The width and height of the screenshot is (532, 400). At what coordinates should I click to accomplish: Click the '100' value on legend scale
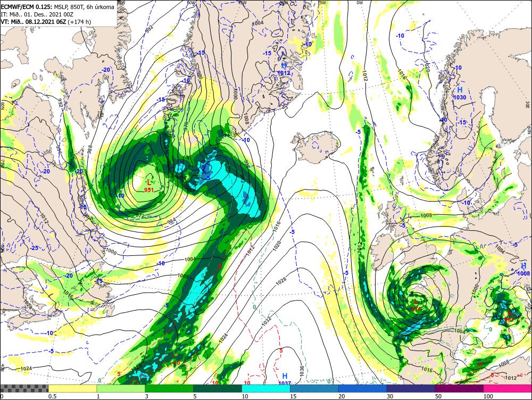coord(488,396)
